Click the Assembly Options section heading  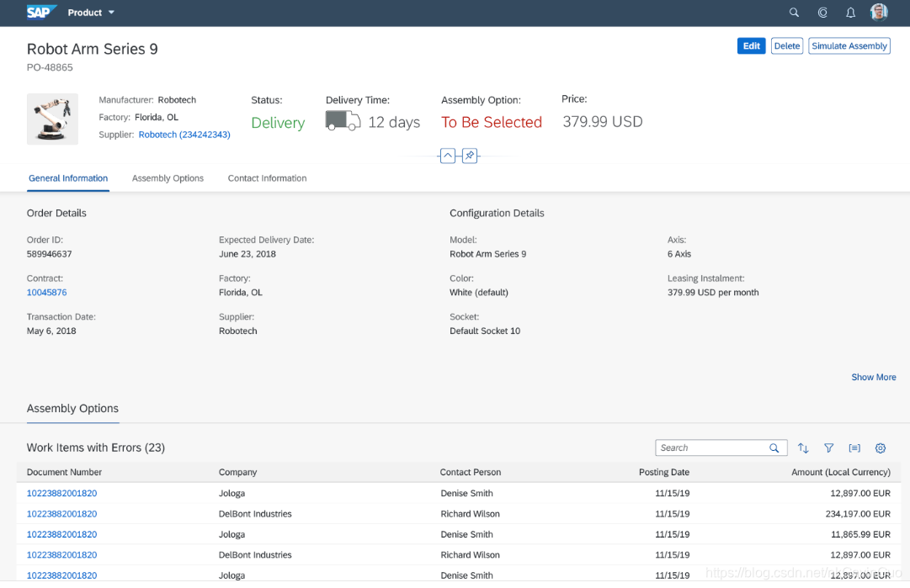72,408
